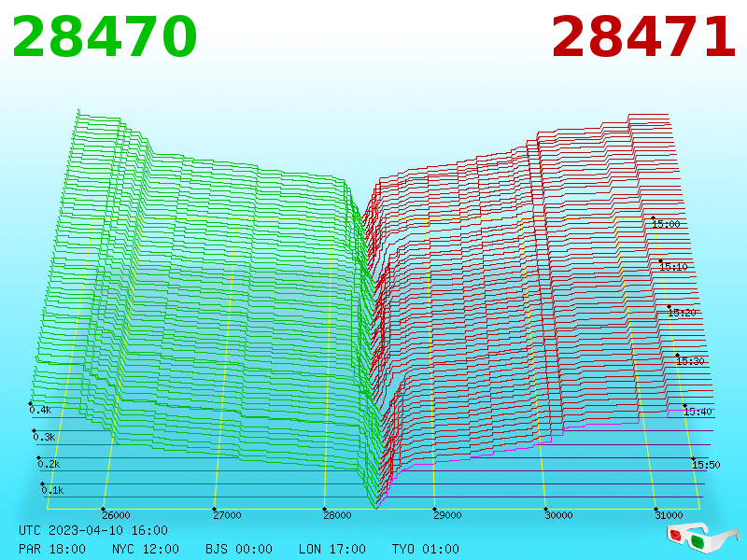Click the 31000 price axis label
Image resolution: width=747 pixels, height=560 pixels.
669,515
